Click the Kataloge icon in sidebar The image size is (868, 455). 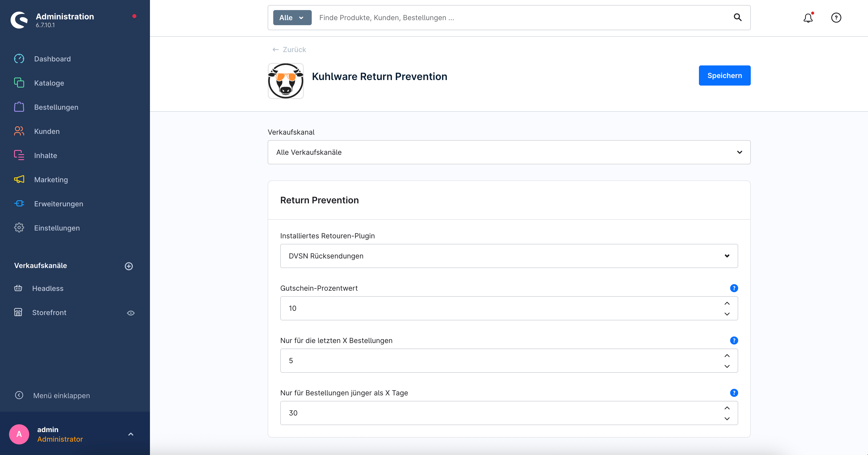(x=19, y=83)
